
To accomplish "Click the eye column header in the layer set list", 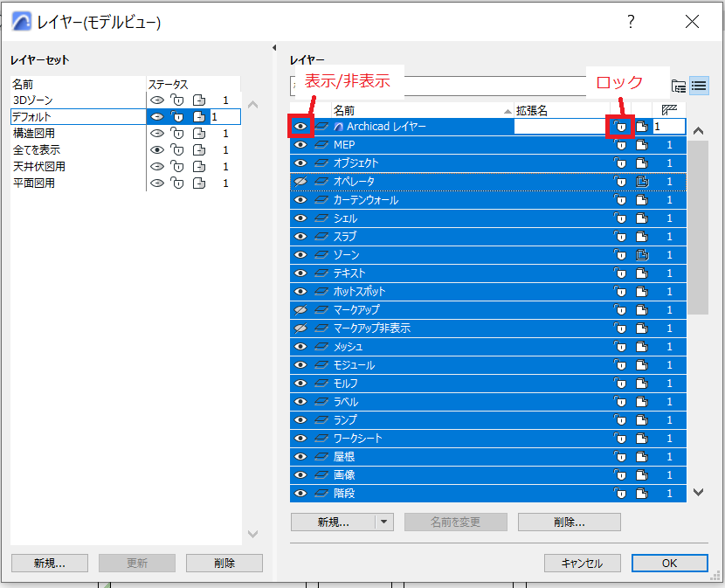I will tap(157, 84).
